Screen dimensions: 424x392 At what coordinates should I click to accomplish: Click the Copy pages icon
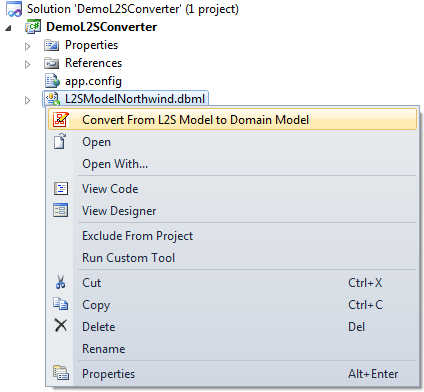pos(61,304)
